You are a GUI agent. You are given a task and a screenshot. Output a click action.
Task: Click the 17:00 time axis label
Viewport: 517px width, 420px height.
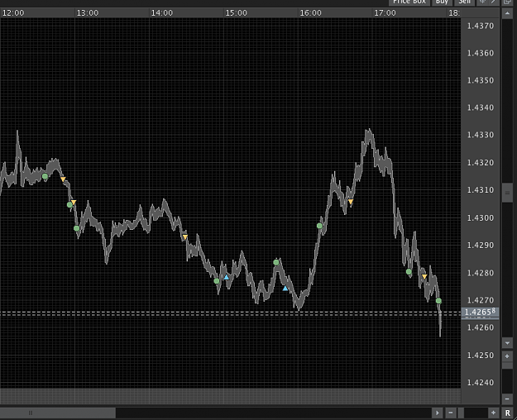click(385, 13)
